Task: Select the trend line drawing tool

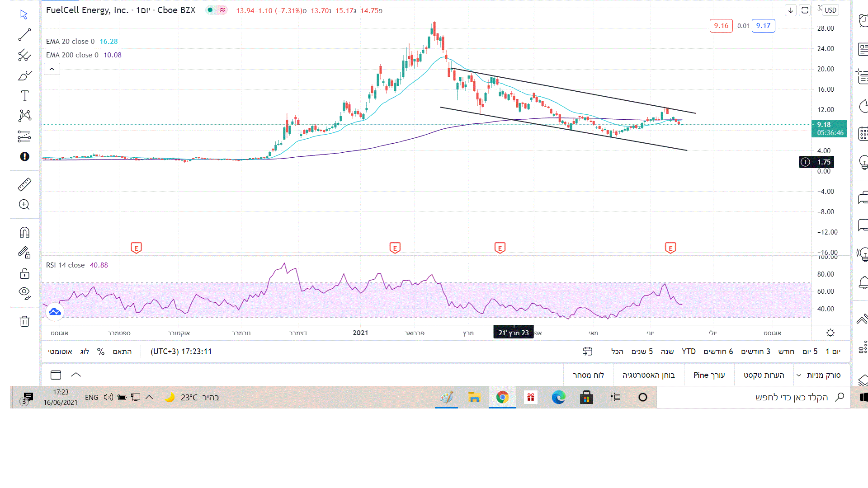Action: coord(24,35)
